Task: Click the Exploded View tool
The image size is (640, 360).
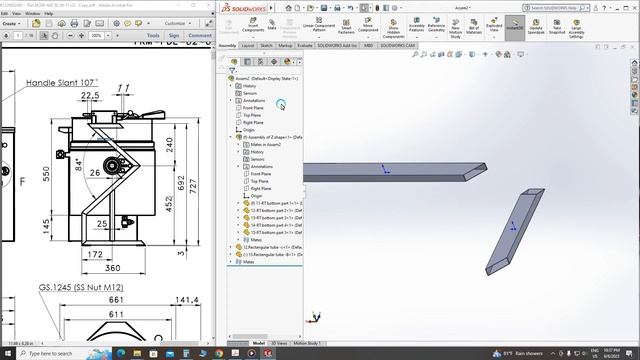Action: click(494, 25)
